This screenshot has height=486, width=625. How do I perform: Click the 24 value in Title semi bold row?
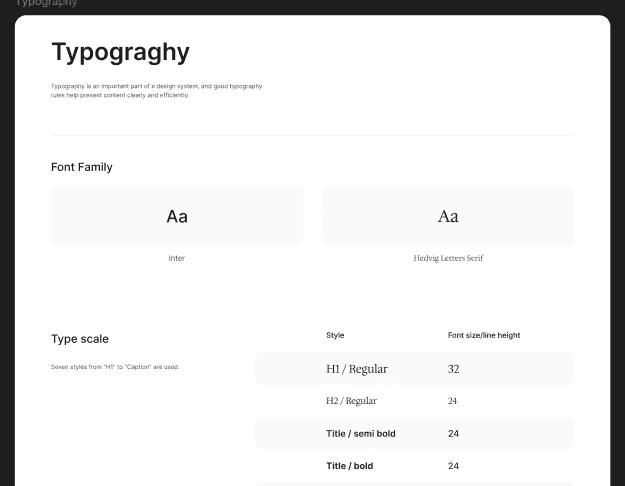[453, 433]
